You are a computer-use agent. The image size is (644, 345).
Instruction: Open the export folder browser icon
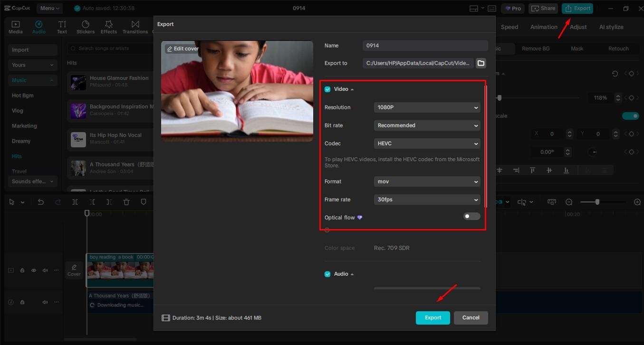[481, 63]
